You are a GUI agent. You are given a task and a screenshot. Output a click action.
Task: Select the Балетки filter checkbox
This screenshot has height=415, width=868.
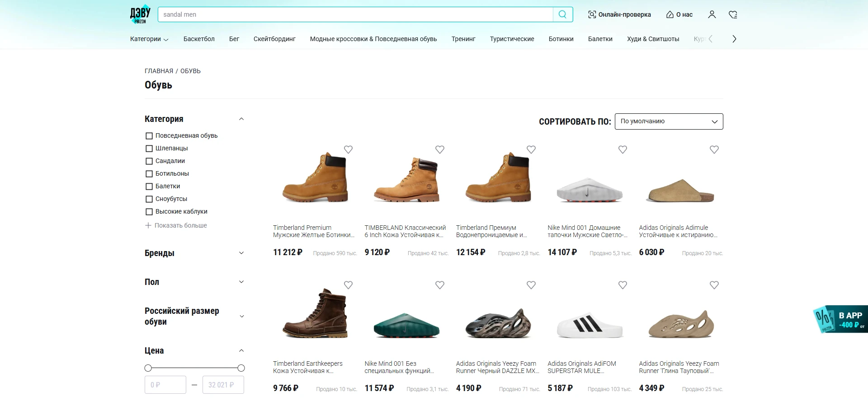(149, 187)
